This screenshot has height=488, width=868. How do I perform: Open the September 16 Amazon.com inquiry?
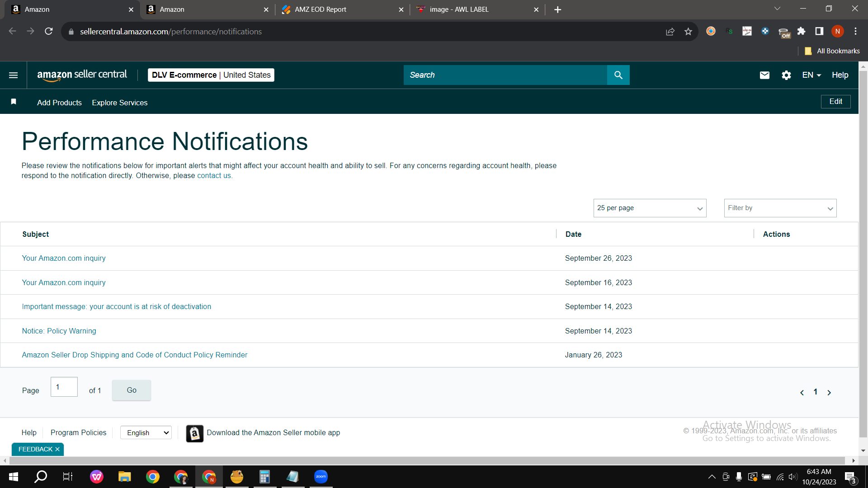click(x=64, y=282)
